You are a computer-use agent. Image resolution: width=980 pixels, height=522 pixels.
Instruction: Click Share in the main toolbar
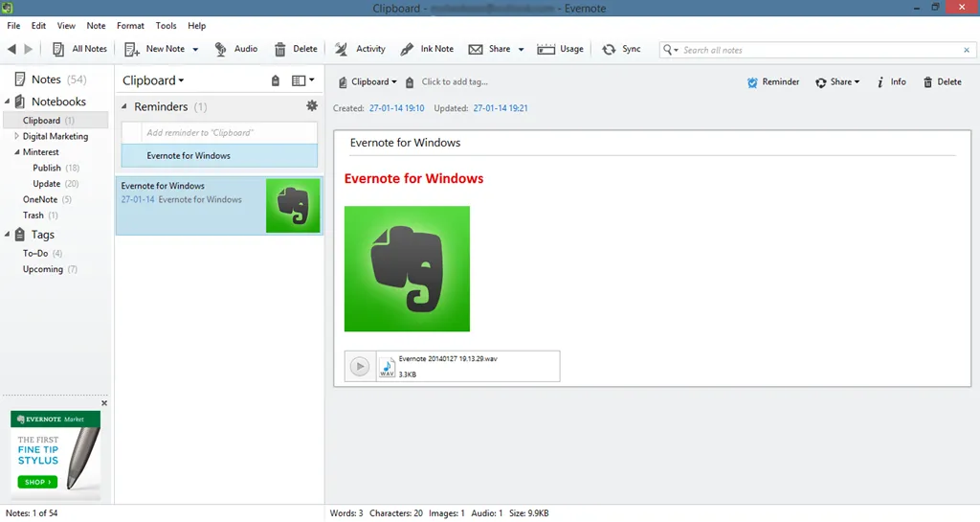click(x=489, y=49)
